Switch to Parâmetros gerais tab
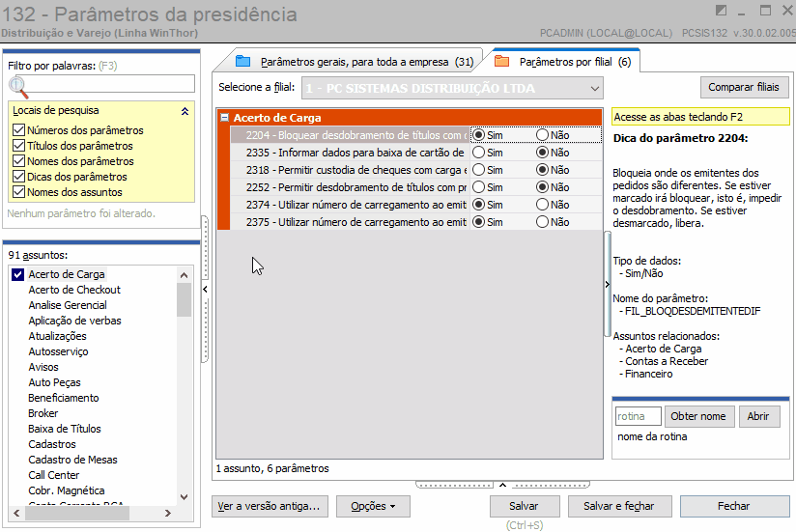796x532 pixels. (x=354, y=62)
